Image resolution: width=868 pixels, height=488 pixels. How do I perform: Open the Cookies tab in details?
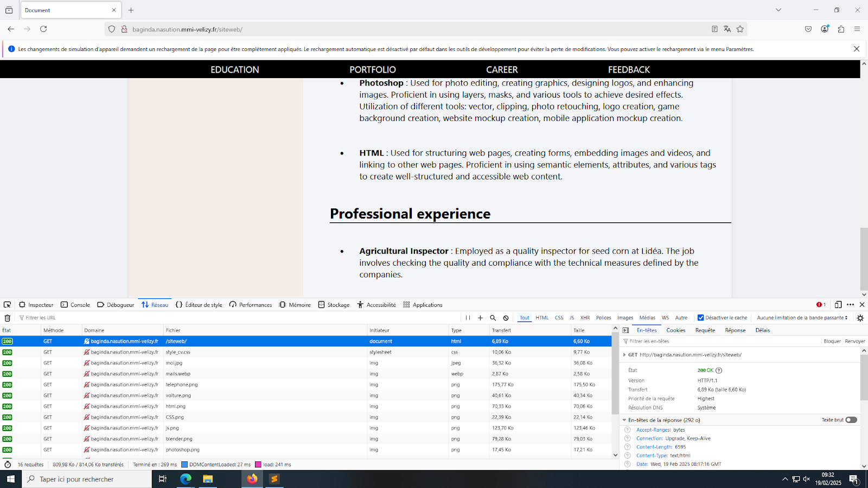(x=675, y=330)
